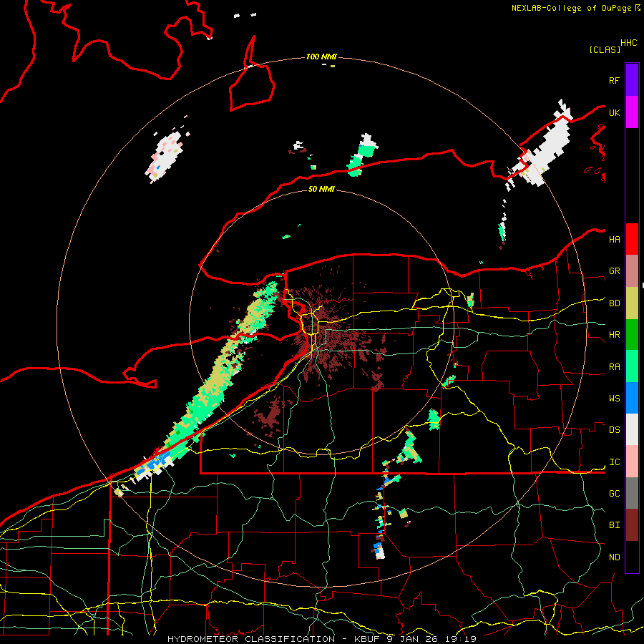Click the RA legend label

pyautogui.click(x=615, y=366)
